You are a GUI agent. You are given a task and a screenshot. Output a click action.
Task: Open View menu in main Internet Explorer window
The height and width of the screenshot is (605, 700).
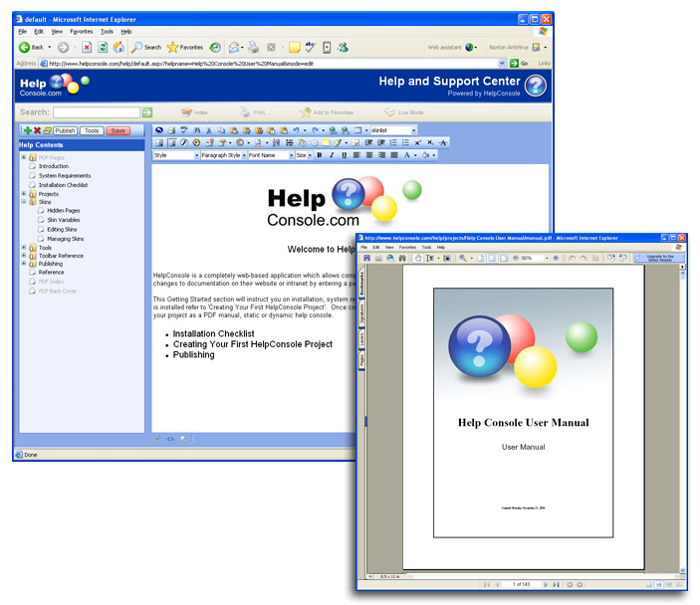coord(57,31)
